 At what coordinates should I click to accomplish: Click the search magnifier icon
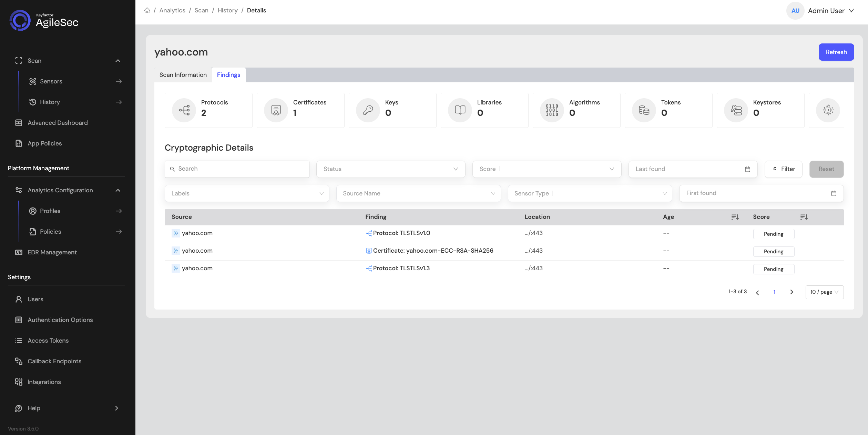[x=173, y=169]
